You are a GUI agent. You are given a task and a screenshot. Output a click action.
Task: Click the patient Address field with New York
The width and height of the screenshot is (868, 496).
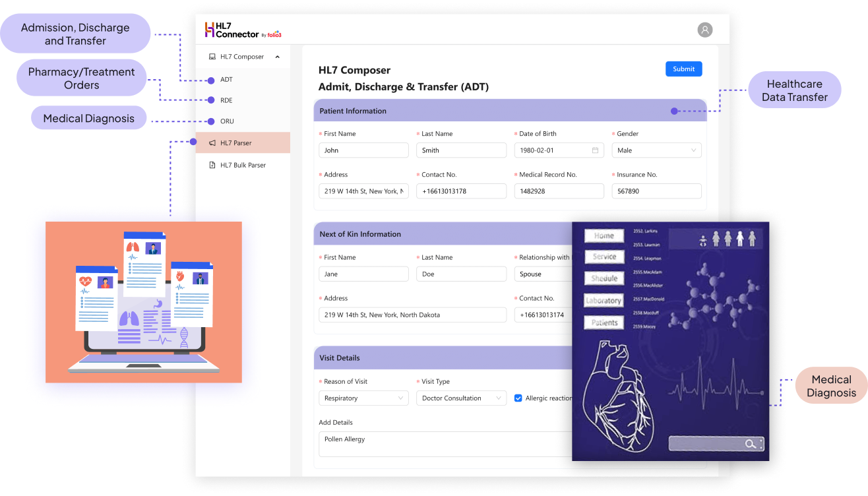click(363, 191)
